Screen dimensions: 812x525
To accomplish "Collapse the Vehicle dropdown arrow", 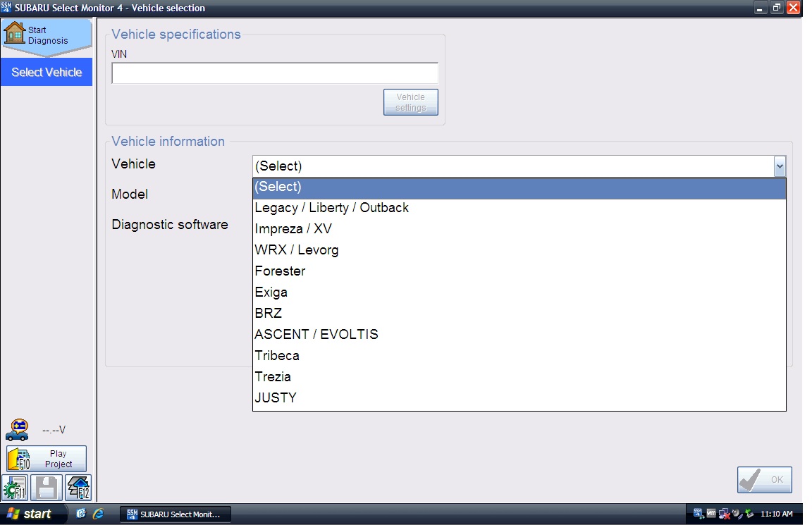I will [780, 167].
